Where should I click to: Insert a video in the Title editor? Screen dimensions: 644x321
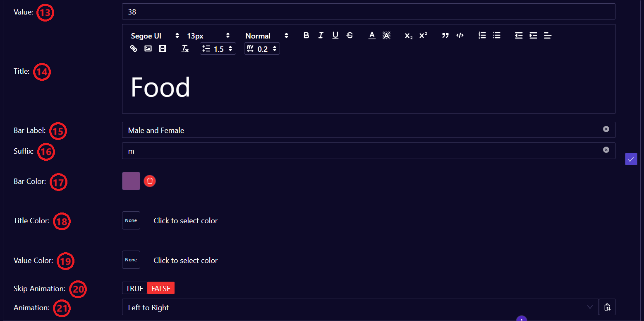(162, 48)
